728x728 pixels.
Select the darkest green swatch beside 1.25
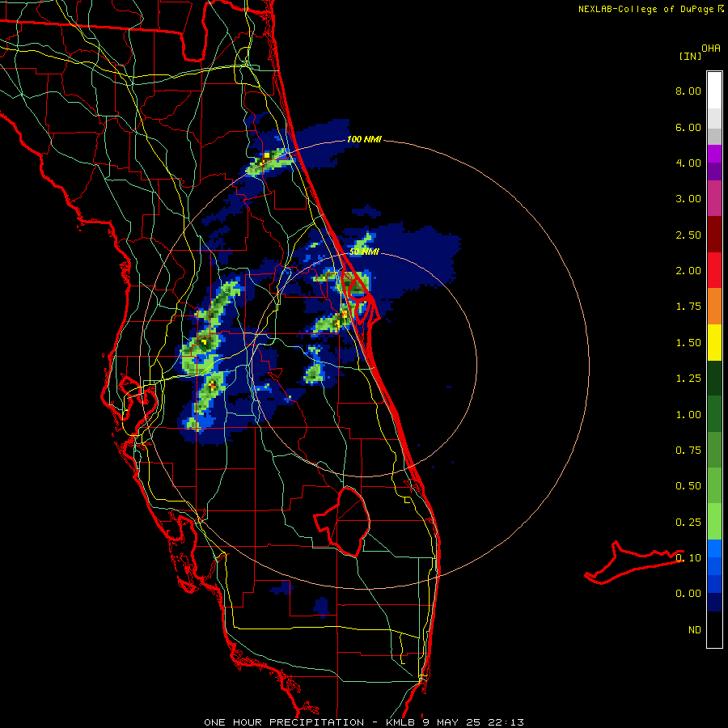(x=714, y=379)
